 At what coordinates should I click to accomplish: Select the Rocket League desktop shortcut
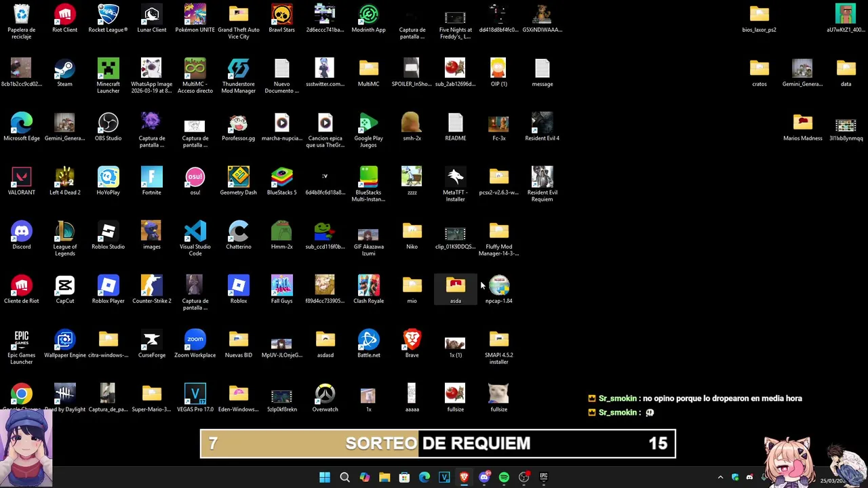(x=108, y=15)
